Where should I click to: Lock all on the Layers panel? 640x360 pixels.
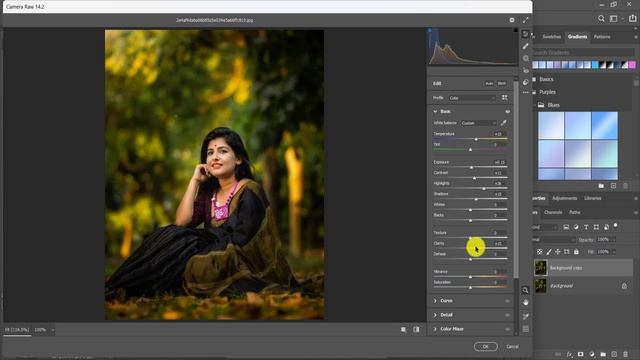(576, 252)
